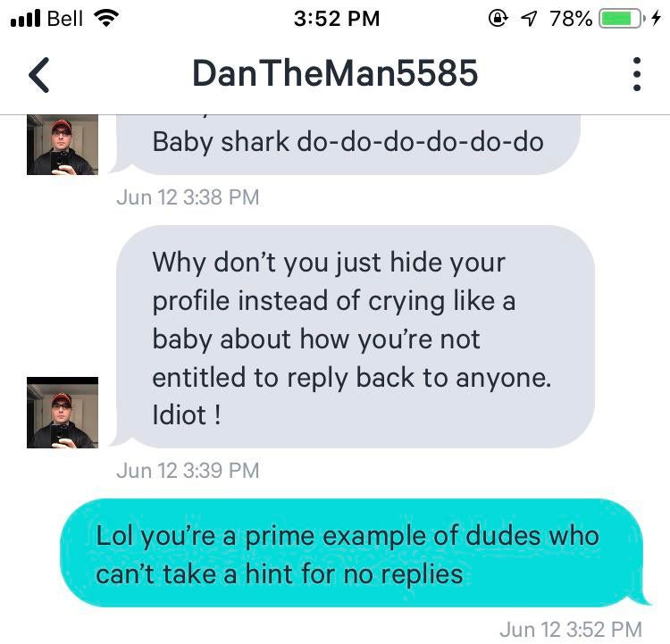This screenshot has width=670, height=644.
Task: Tap the cellular signal bars icon
Action: click(x=25, y=19)
